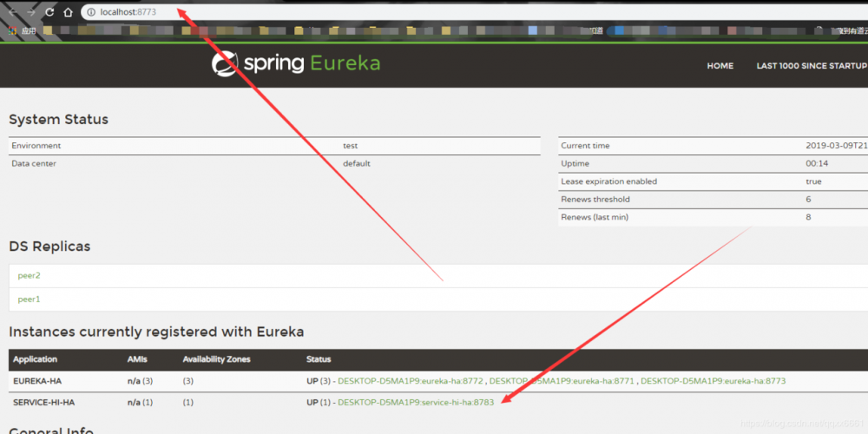Select the Data center label cell

[x=34, y=164]
